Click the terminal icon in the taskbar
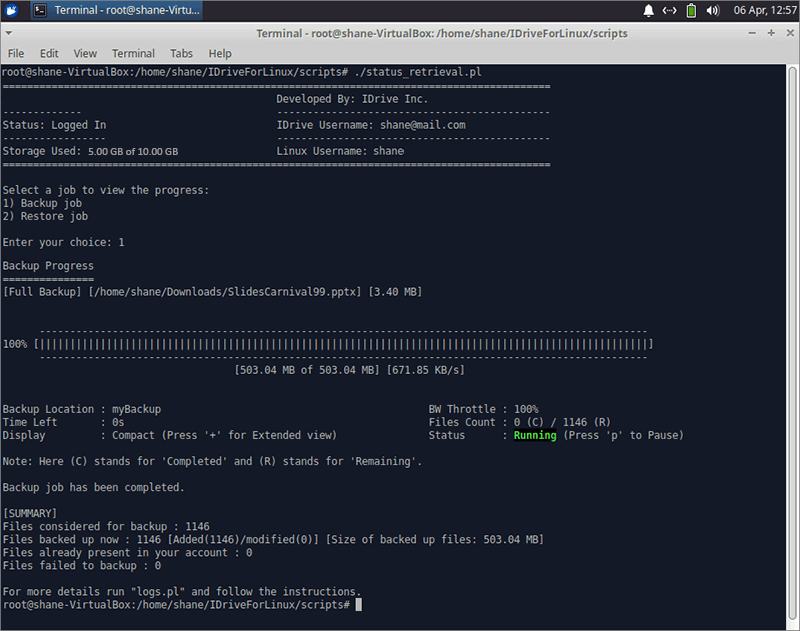Image resolution: width=800 pixels, height=631 pixels. pos(40,10)
